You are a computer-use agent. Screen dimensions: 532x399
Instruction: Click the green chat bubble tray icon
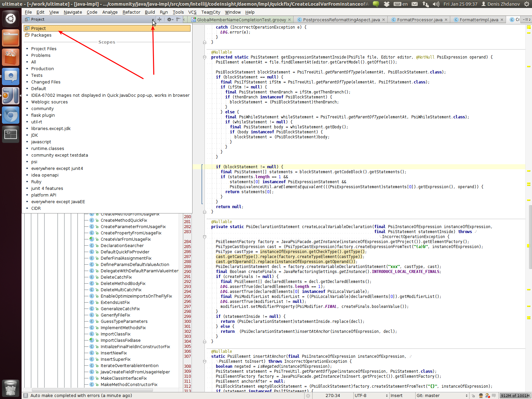pyautogui.click(x=376, y=4)
